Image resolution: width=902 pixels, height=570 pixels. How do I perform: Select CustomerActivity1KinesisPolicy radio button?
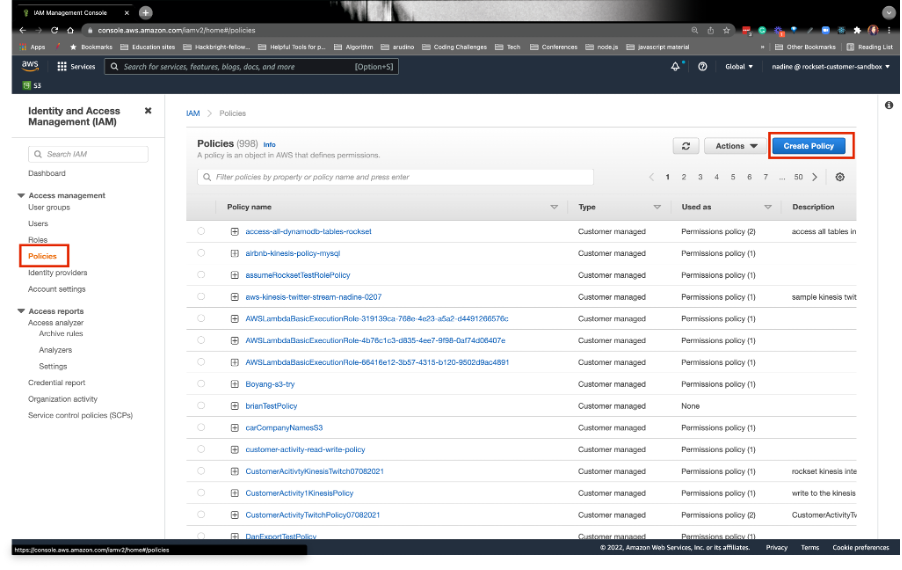click(201, 493)
